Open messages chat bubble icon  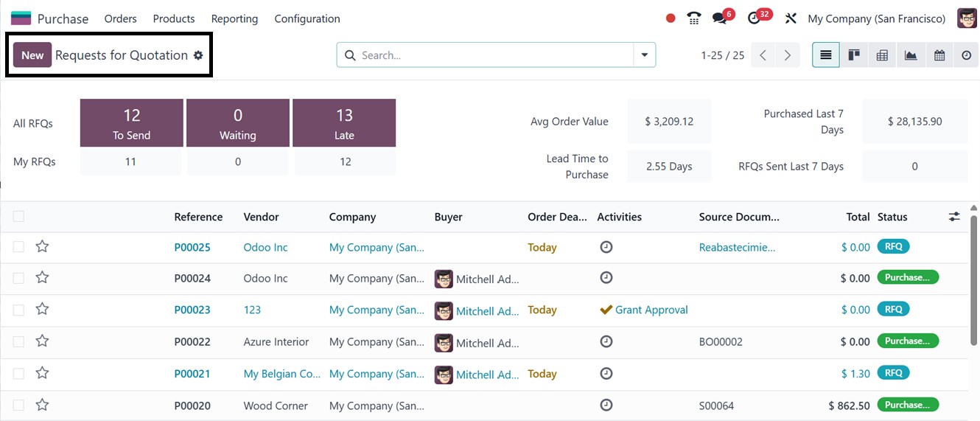(720, 18)
